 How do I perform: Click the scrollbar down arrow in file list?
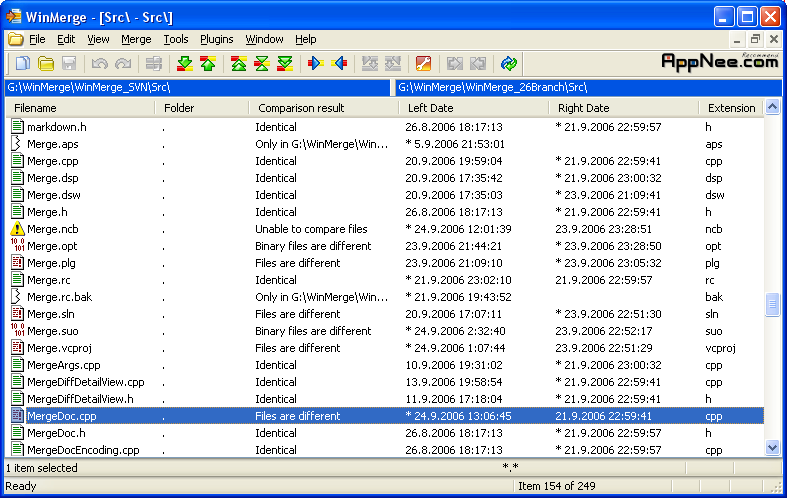[772, 447]
